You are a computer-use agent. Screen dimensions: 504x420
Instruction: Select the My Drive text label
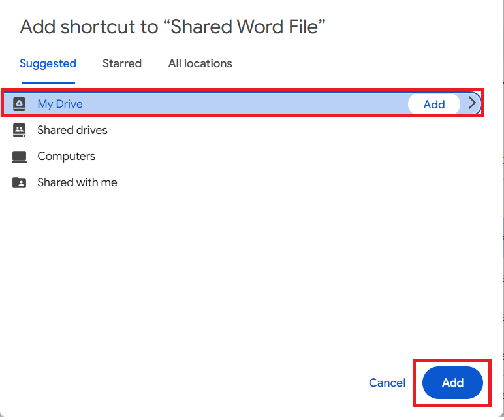(x=60, y=104)
